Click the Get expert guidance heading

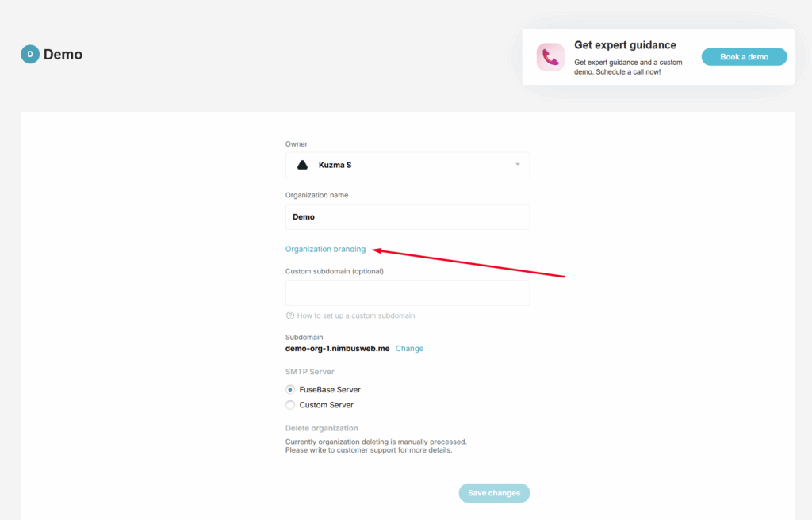(x=625, y=45)
